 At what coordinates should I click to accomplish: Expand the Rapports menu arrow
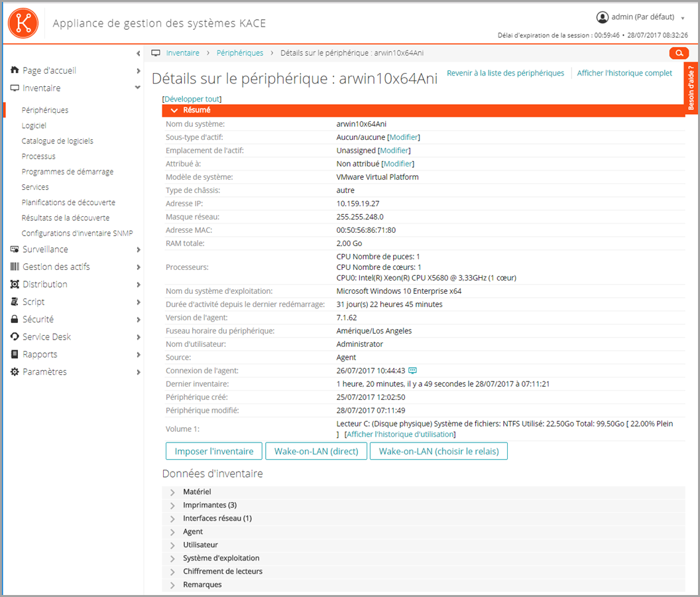point(139,355)
